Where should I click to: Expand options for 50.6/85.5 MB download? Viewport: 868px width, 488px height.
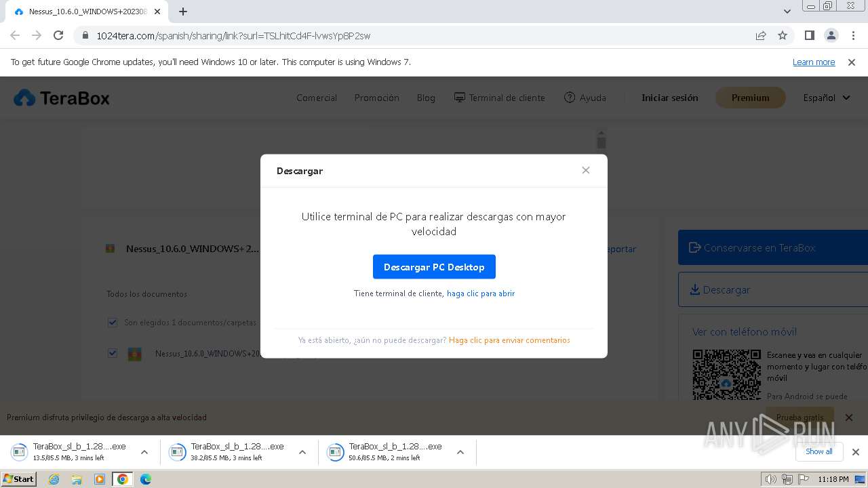pos(460,452)
